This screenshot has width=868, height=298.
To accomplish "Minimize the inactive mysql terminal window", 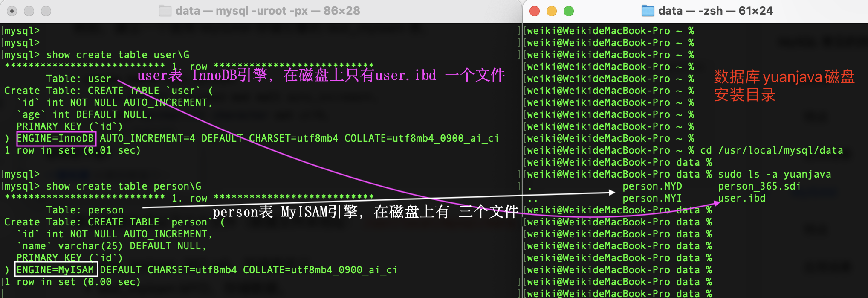I will click(x=29, y=11).
